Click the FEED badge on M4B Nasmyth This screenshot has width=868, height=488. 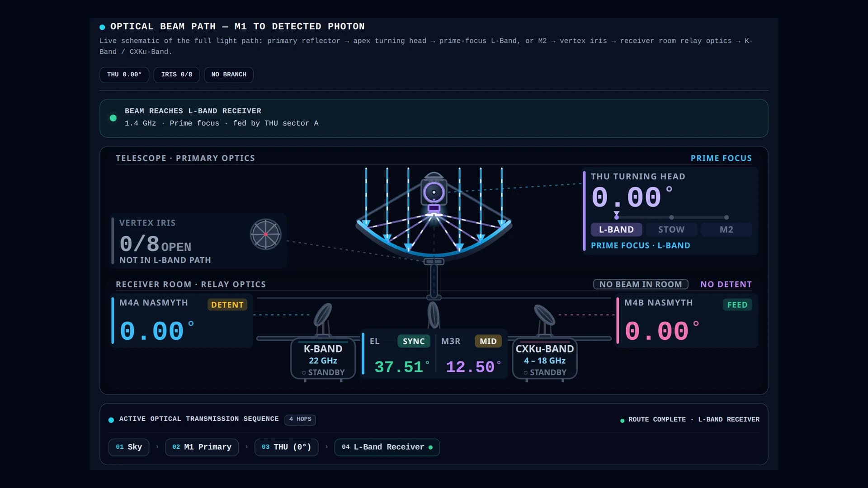coord(737,305)
